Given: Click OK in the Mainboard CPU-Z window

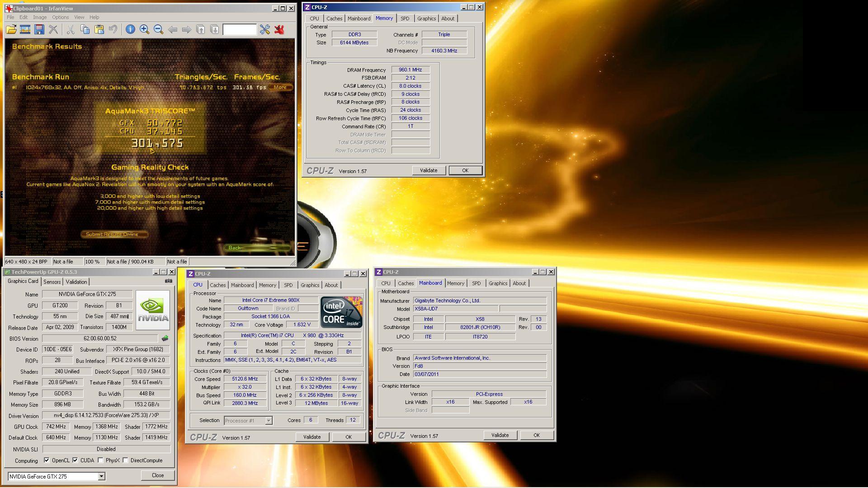Looking at the screenshot, I should pyautogui.click(x=537, y=435).
